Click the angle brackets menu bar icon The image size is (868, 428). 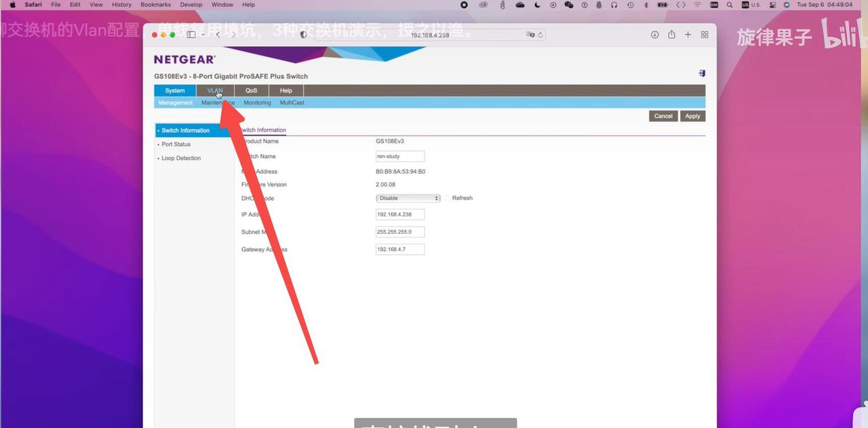(x=681, y=5)
